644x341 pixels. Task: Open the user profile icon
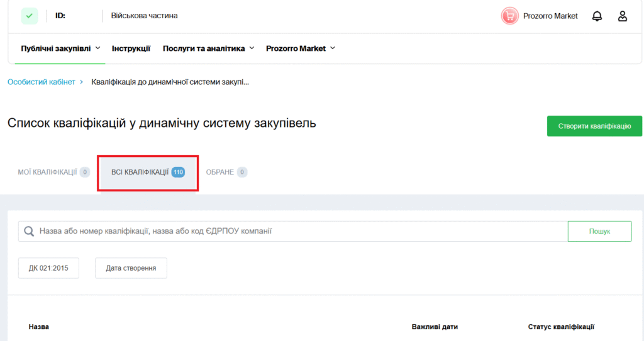622,16
